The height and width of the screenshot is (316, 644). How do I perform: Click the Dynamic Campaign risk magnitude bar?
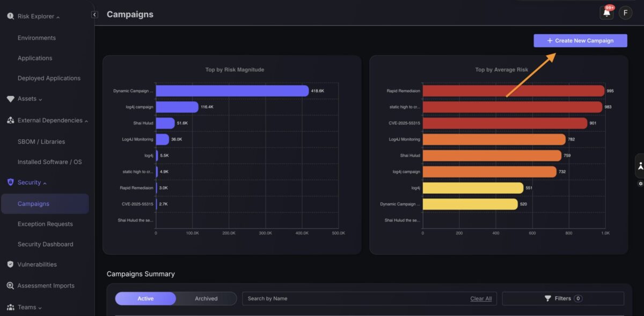pos(232,91)
